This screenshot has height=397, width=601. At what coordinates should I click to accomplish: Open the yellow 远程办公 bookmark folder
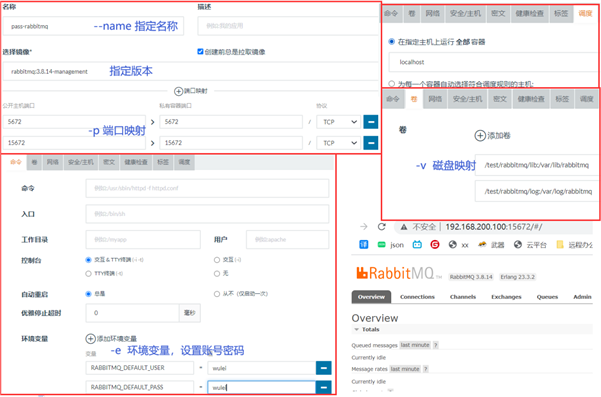coord(574,245)
